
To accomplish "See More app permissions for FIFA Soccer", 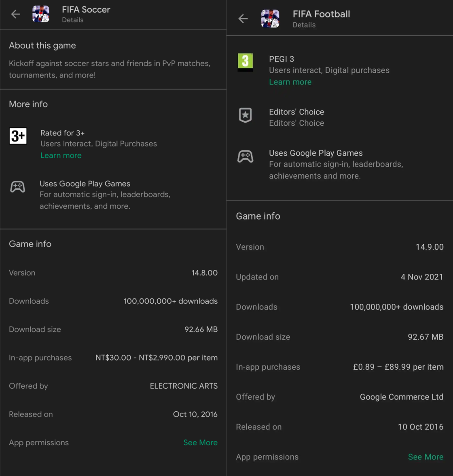I will [x=200, y=442].
